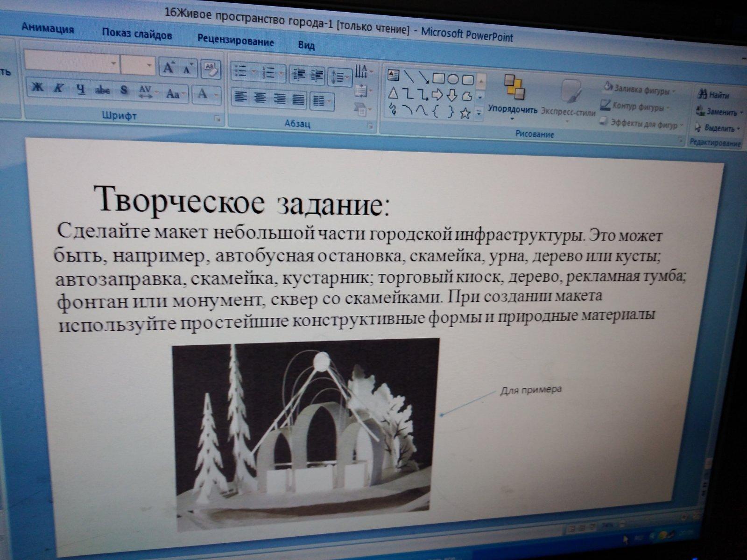This screenshot has width=747, height=560.
Task: Toggle center text alignment
Action: point(260,98)
